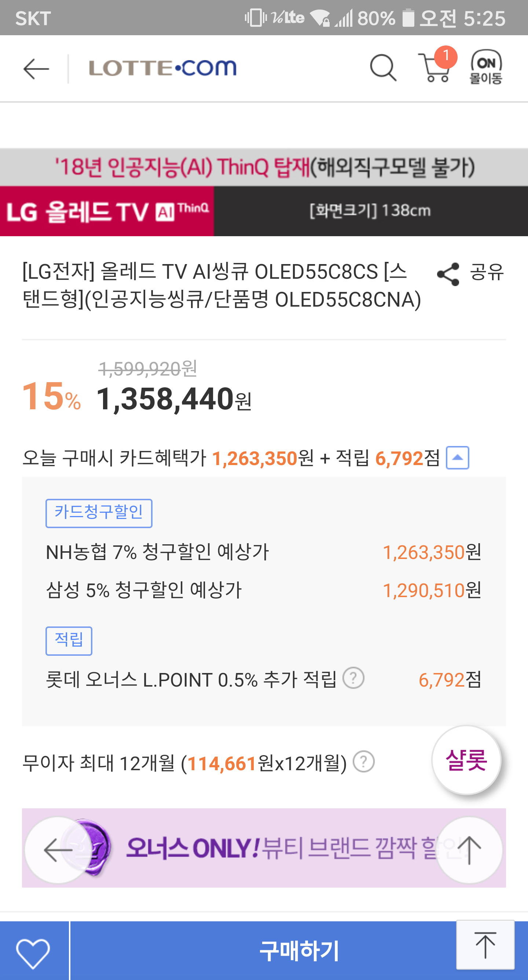Tap the 살롯 floating circle button
Viewport: 528px width, 980px height.
click(466, 760)
